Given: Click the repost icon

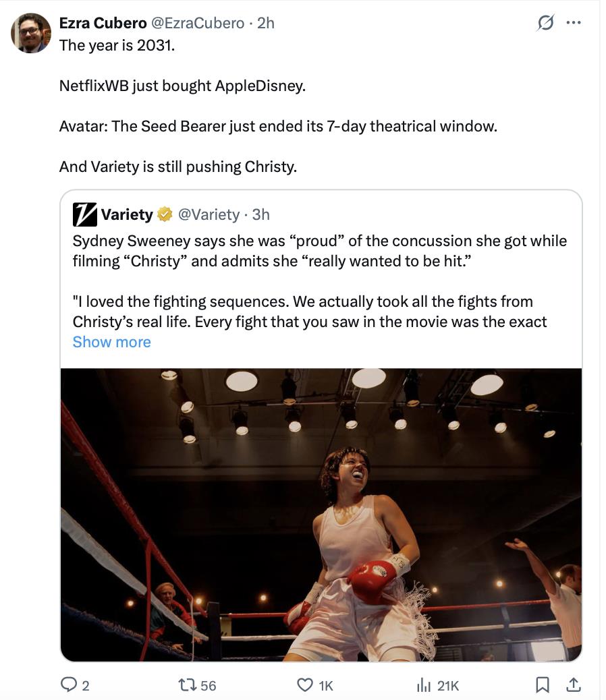Looking at the screenshot, I should click(x=184, y=685).
